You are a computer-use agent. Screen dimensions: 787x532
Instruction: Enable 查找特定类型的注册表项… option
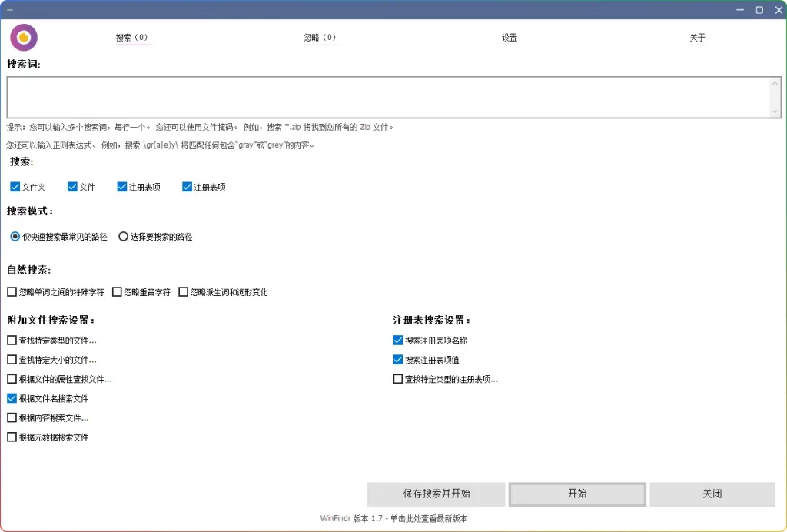[x=398, y=379]
